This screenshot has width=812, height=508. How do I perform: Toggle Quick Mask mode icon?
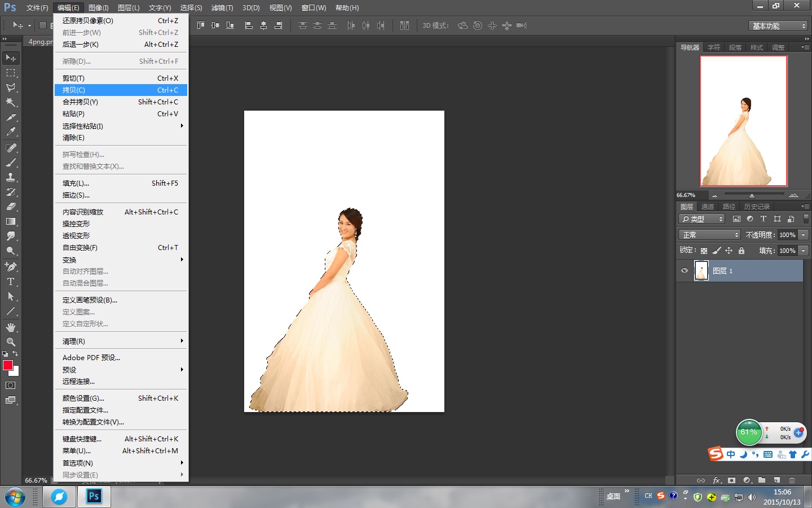point(11,386)
